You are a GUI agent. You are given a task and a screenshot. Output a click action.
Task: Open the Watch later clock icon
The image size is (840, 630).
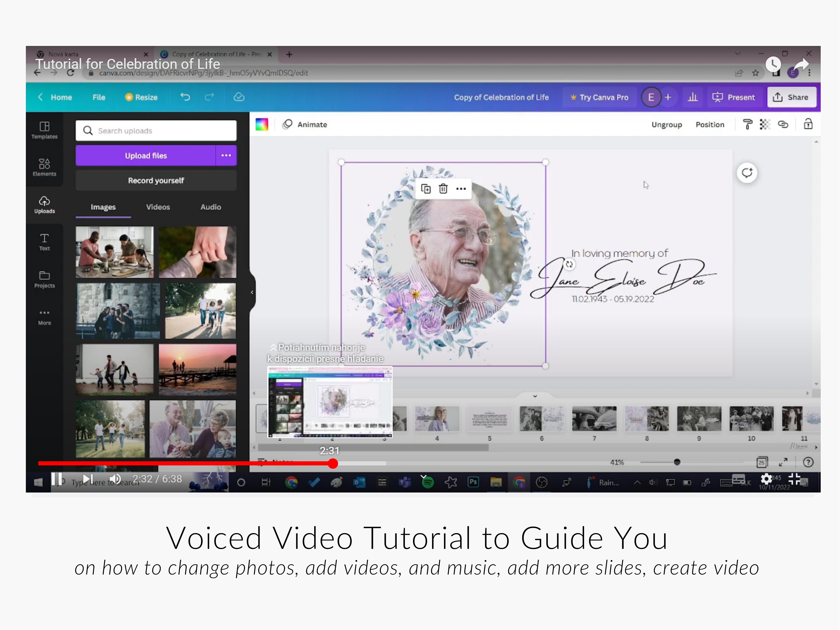coord(773,64)
